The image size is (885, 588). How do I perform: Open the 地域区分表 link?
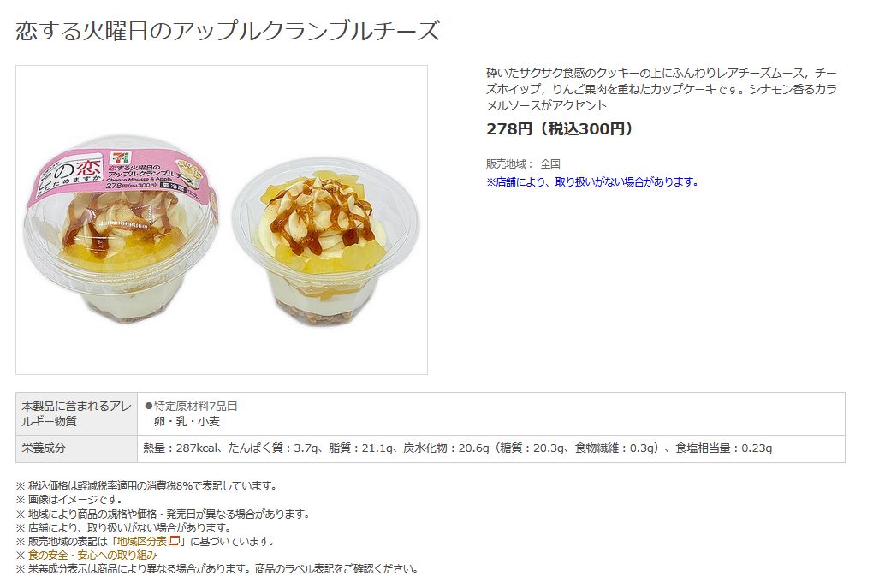142,542
